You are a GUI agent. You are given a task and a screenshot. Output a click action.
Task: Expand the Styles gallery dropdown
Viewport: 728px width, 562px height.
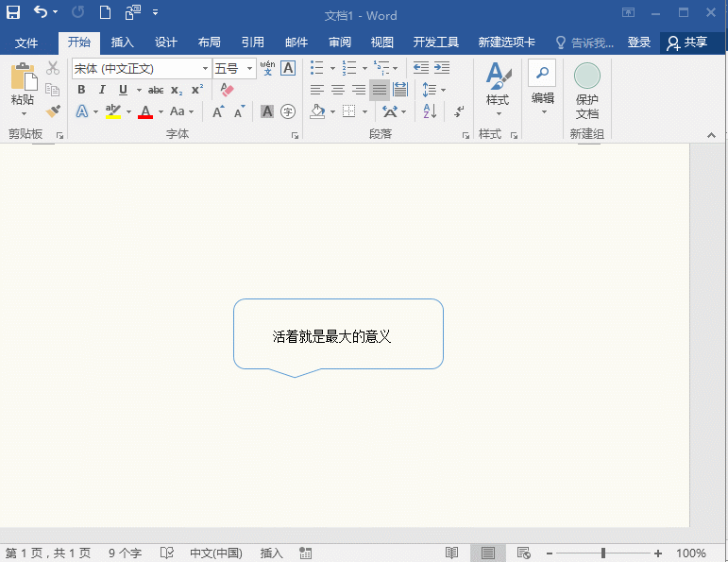pyautogui.click(x=498, y=114)
